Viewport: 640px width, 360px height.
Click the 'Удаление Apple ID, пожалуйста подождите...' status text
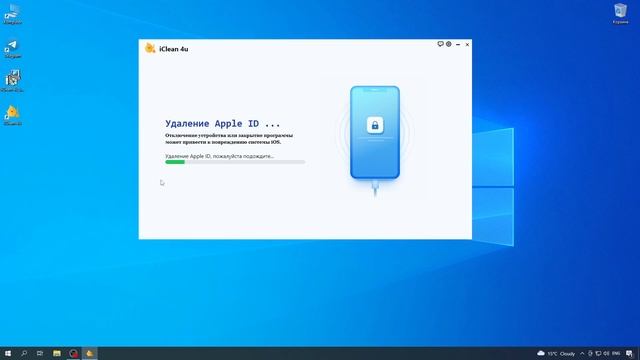tap(219, 156)
